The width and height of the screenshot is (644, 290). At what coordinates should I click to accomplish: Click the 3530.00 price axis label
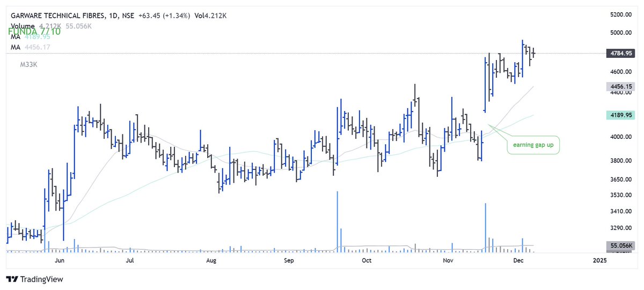coord(620,196)
